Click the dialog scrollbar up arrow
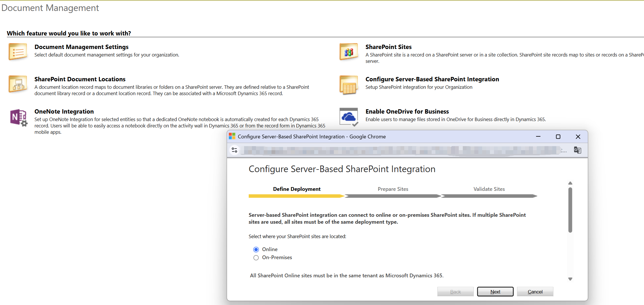This screenshot has width=644, height=305. (x=570, y=183)
